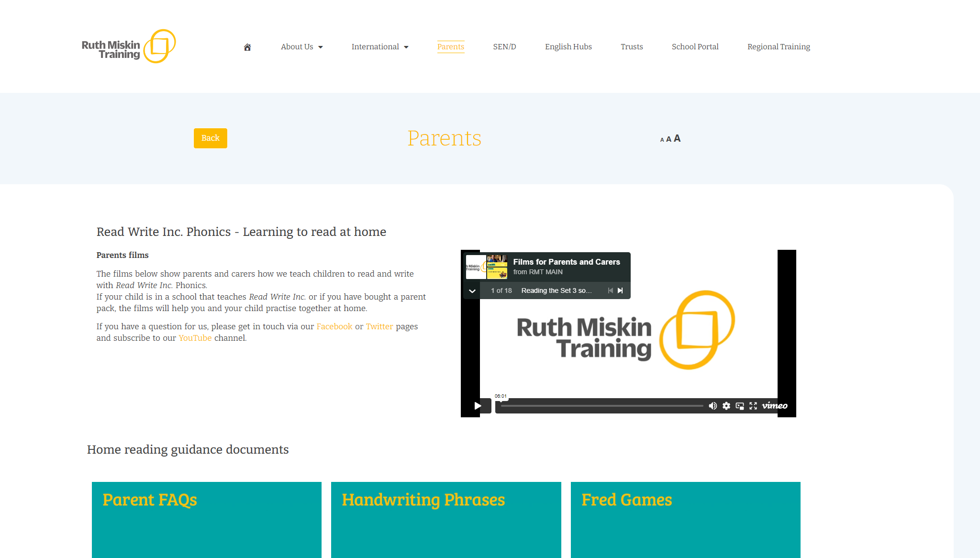This screenshot has height=558, width=980.
Task: Enter fullscreen video mode
Action: (753, 406)
